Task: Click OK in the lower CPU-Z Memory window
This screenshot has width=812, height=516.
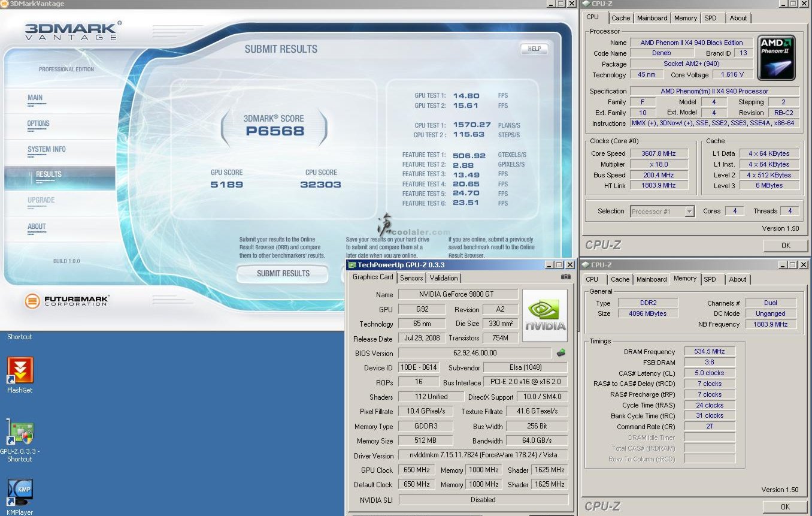Action: (x=785, y=506)
